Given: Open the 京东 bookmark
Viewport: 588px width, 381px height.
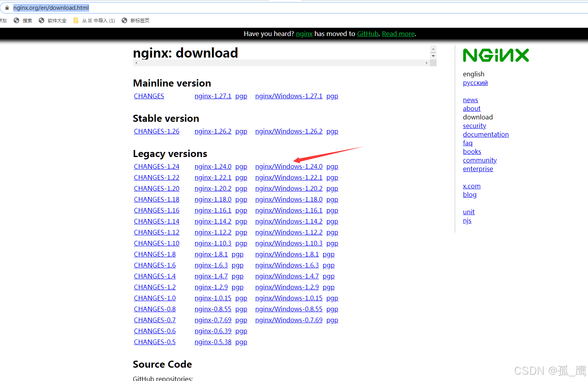Looking at the screenshot, I should pyautogui.click(x=3, y=20).
